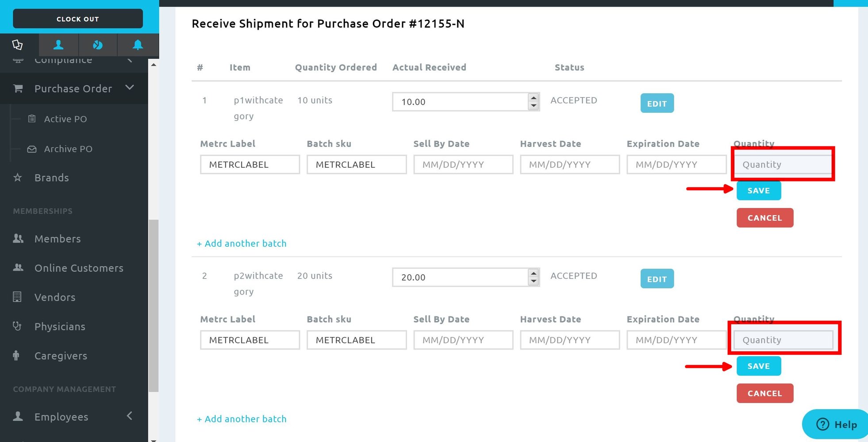Select the Caregivers person icon
868x442 pixels.
[x=17, y=355]
